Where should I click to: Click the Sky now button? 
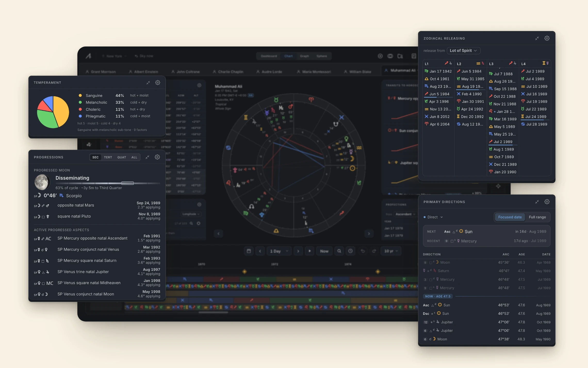144,56
